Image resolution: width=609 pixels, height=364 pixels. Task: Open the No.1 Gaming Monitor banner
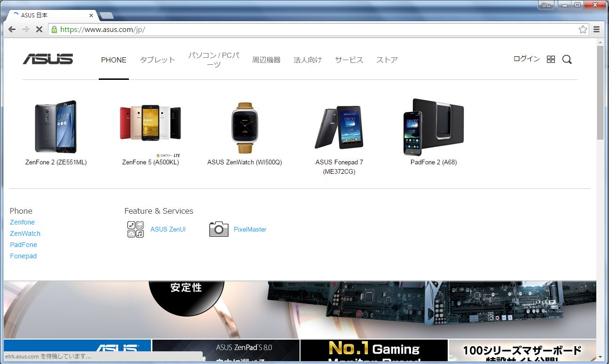point(374,350)
